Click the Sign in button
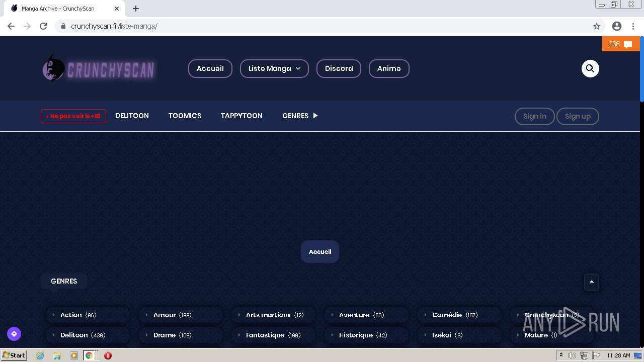Viewport: 644px width, 362px height. coord(534,116)
